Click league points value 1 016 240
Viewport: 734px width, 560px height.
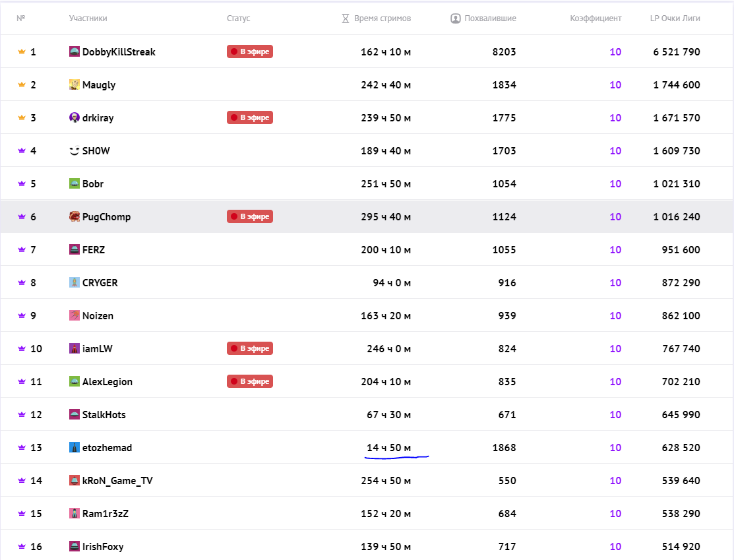click(677, 217)
